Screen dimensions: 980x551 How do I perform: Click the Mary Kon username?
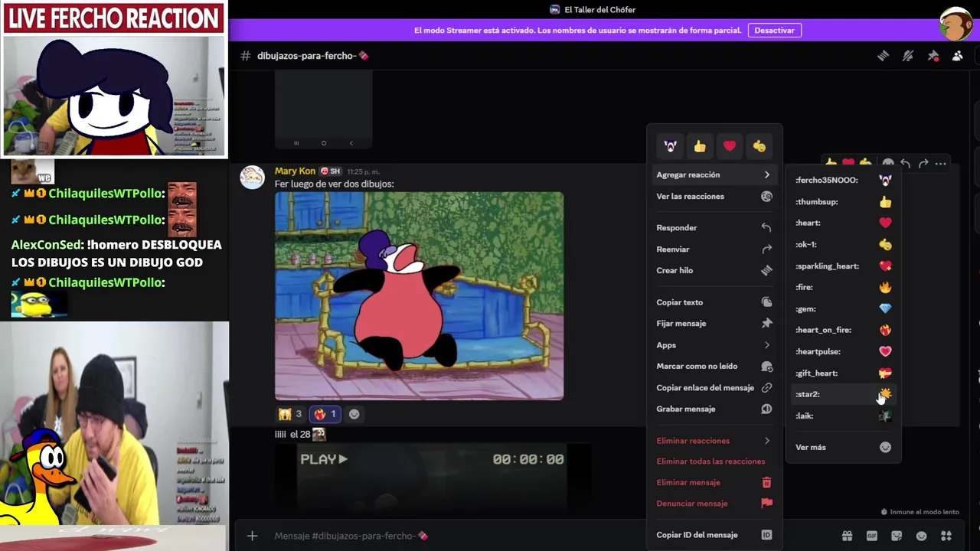point(295,171)
